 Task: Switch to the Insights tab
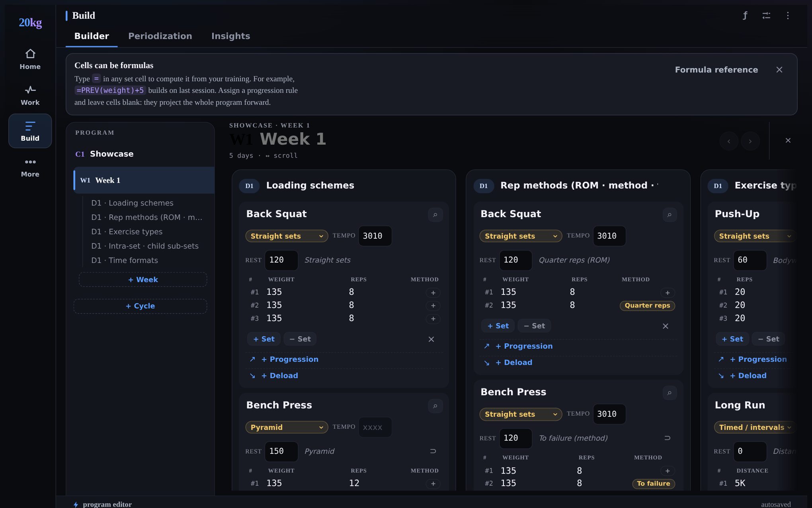230,36
